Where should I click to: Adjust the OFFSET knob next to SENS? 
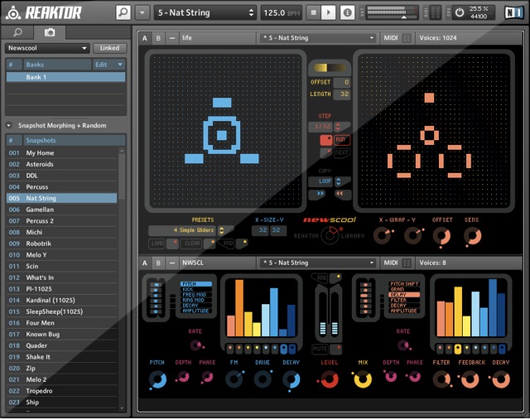click(x=441, y=236)
